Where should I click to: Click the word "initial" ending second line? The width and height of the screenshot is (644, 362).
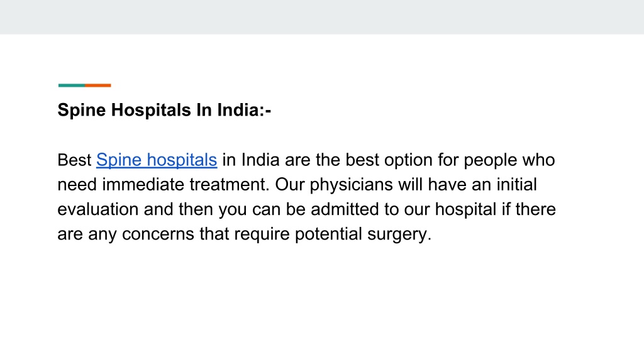tap(517, 185)
